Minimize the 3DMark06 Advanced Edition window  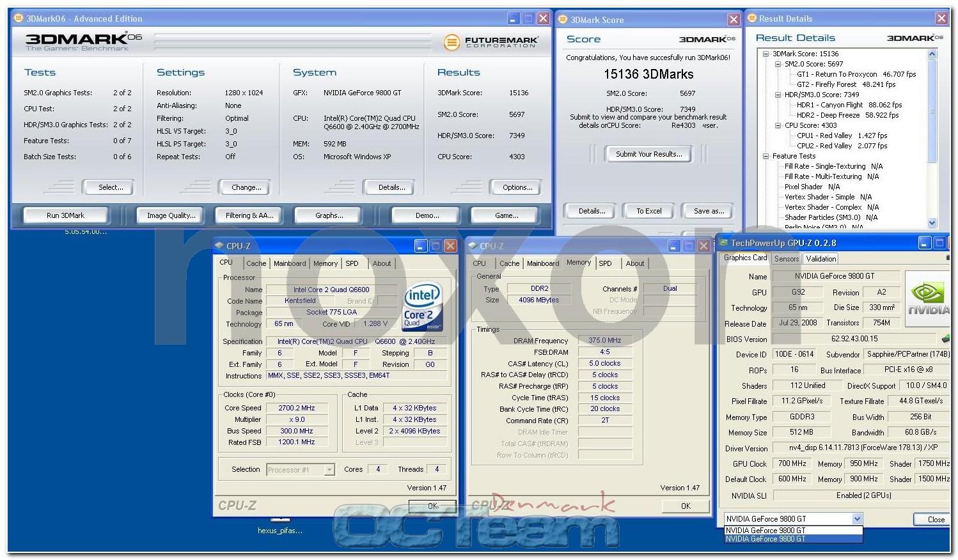(514, 19)
